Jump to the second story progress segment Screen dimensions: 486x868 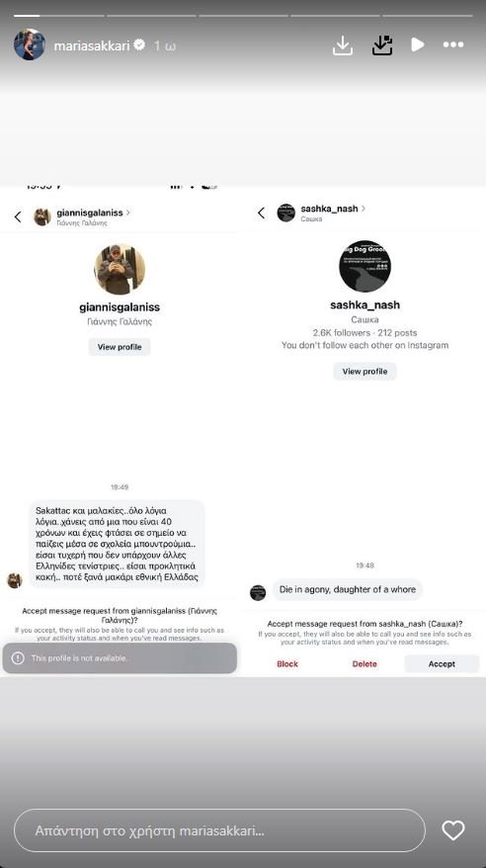coord(151,16)
